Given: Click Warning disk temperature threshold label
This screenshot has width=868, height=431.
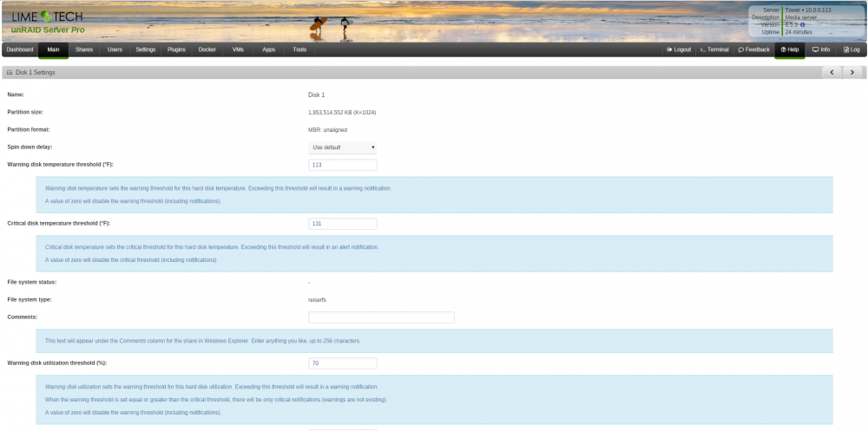Looking at the screenshot, I should pos(61,165).
